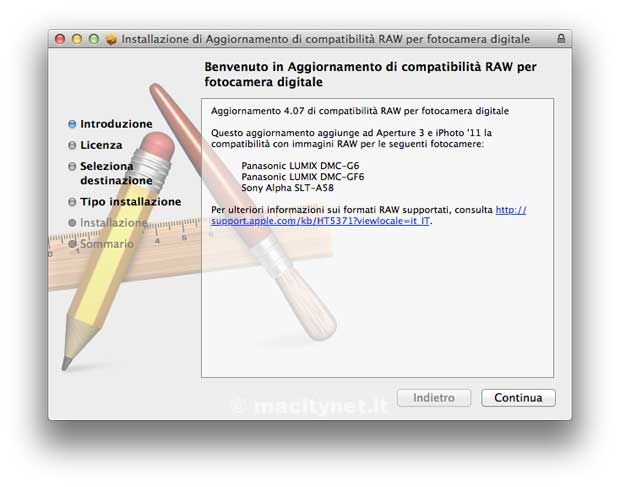Click the lock icon in title bar

click(x=561, y=38)
